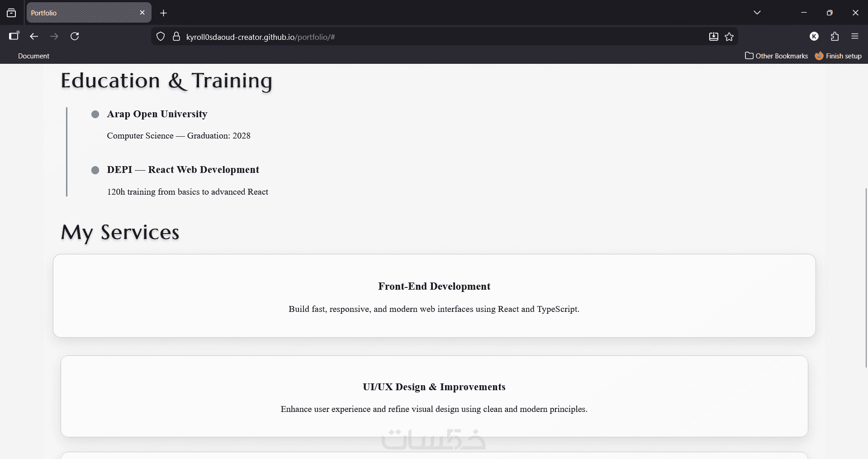Toggle the sidebar panel icon
This screenshot has height=459, width=868.
[14, 36]
